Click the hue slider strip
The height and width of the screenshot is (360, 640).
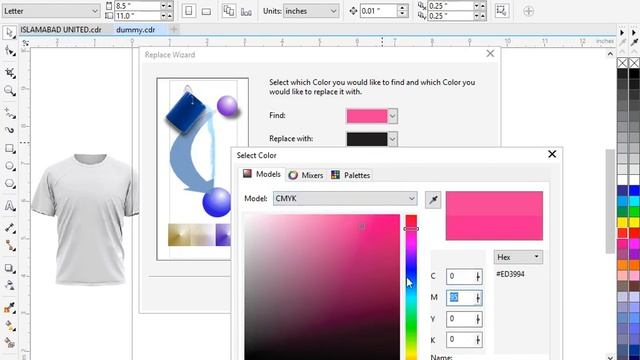tap(411, 287)
